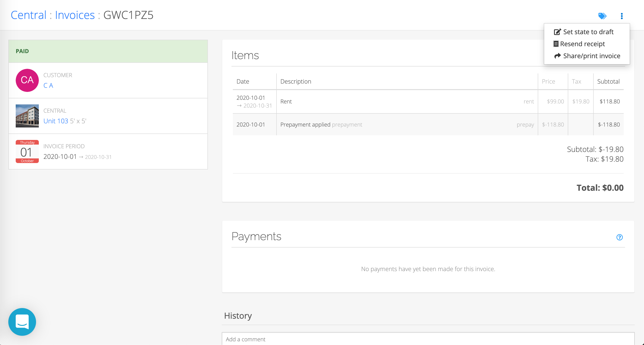
Task: Click the blue tags icon
Action: click(x=602, y=16)
